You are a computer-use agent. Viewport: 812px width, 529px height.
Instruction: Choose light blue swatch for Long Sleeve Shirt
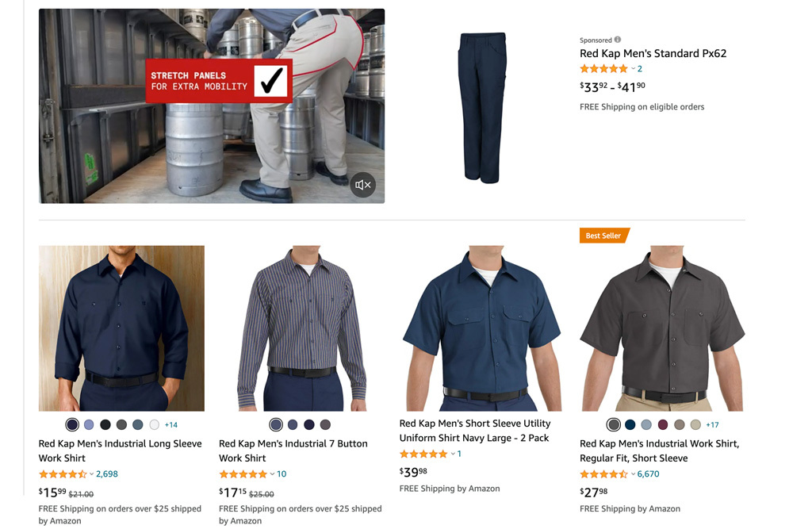click(x=89, y=424)
